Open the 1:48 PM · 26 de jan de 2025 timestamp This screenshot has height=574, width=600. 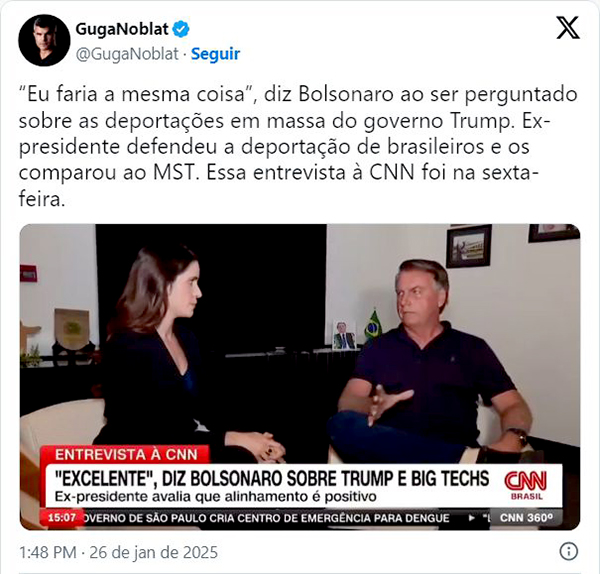pyautogui.click(x=119, y=552)
